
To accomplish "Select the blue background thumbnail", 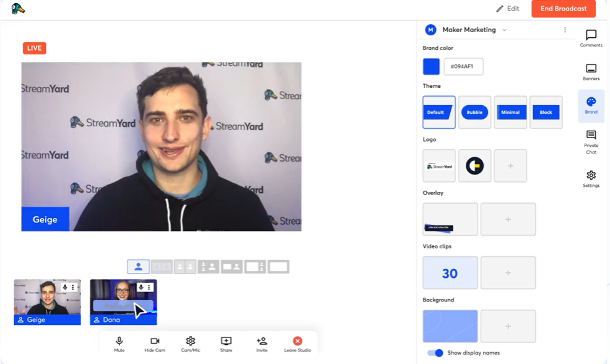I will (450, 326).
